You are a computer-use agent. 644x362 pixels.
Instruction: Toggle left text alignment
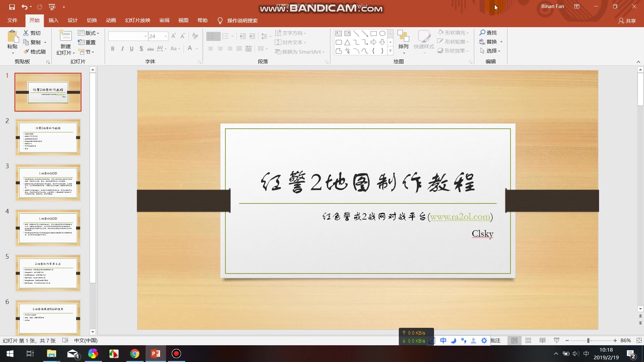[211, 49]
